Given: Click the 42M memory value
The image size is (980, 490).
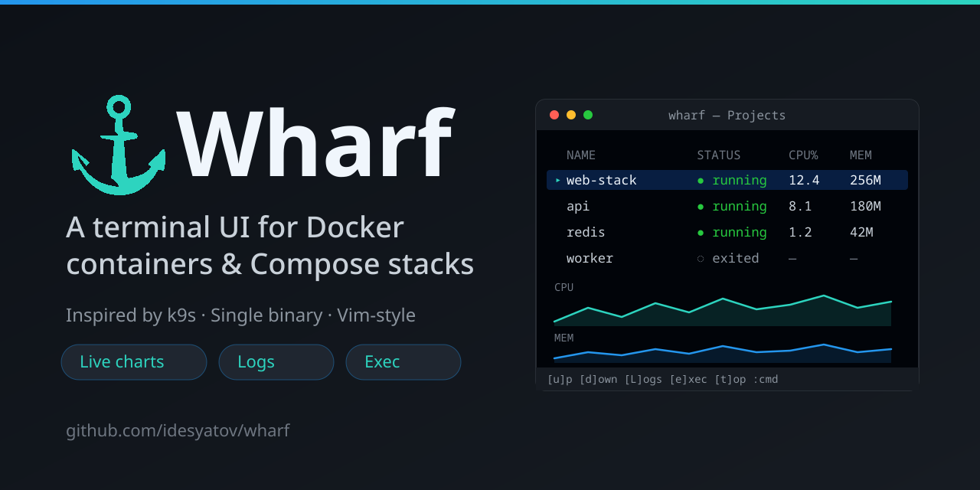Looking at the screenshot, I should click(x=861, y=233).
